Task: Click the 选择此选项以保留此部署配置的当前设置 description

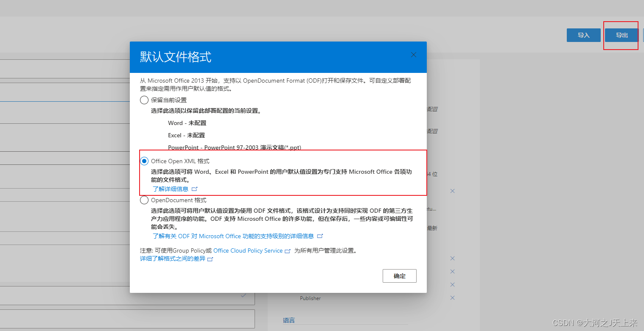Action: [x=206, y=111]
